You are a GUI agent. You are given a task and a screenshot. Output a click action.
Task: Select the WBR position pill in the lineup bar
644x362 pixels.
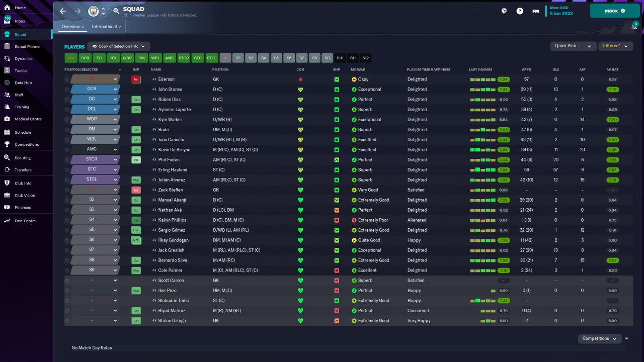[x=127, y=58]
